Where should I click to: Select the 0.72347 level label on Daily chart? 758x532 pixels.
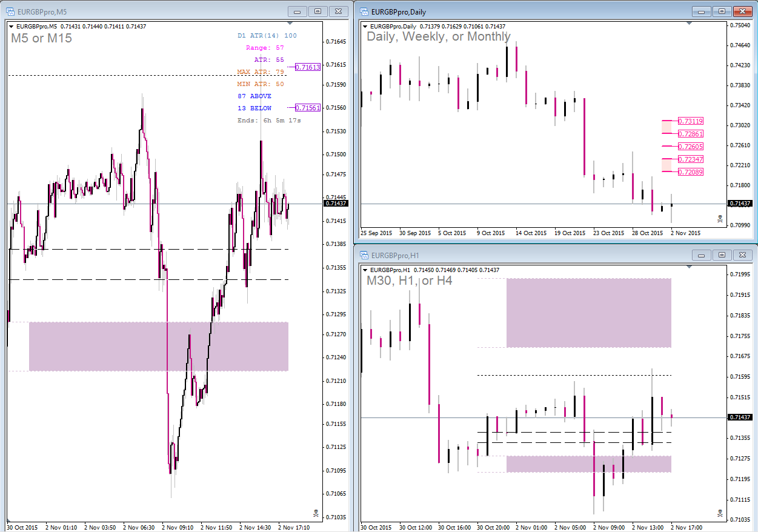691,159
